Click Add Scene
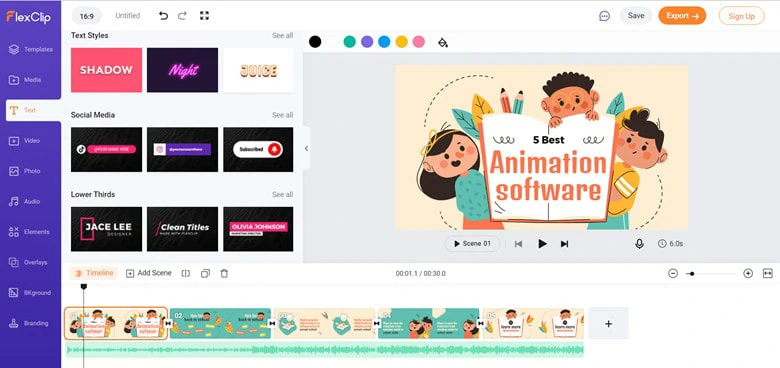The image size is (780, 368). click(x=149, y=273)
